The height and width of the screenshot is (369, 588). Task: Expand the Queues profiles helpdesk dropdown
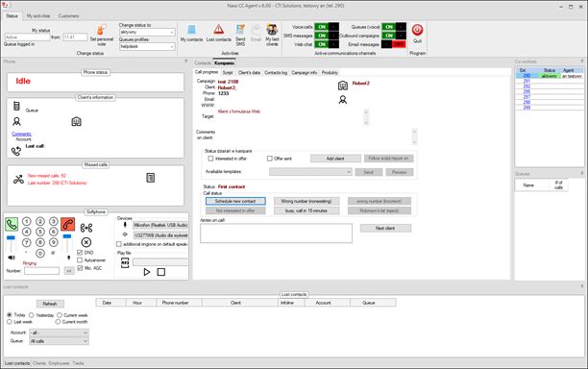click(x=147, y=46)
